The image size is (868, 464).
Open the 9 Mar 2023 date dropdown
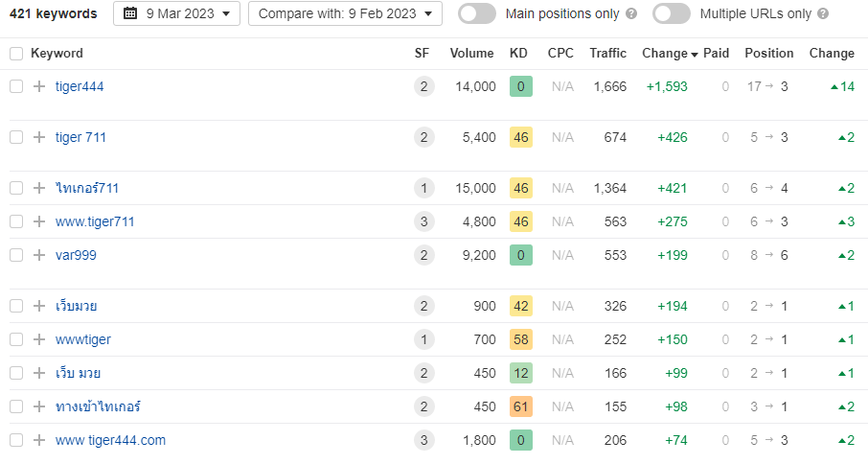click(176, 13)
